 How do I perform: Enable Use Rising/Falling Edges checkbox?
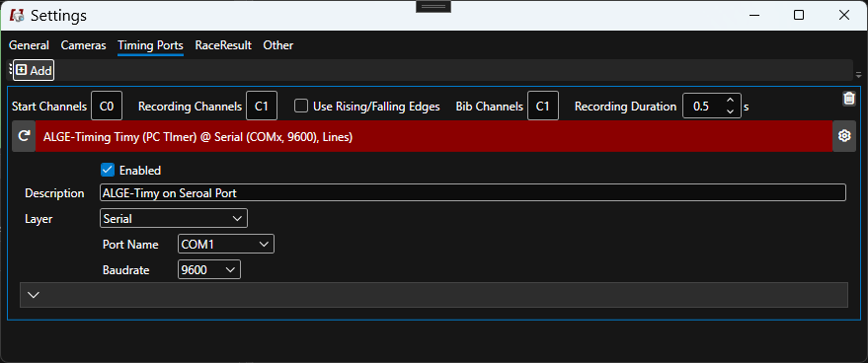click(300, 106)
